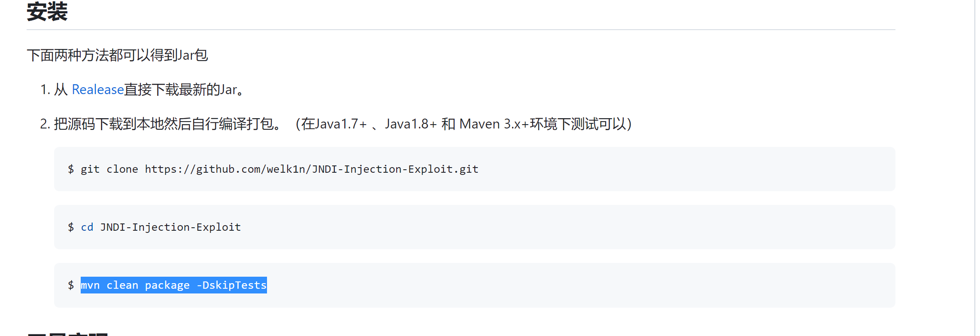Click the word "git" in the clone command
The height and width of the screenshot is (336, 980).
[x=90, y=169]
